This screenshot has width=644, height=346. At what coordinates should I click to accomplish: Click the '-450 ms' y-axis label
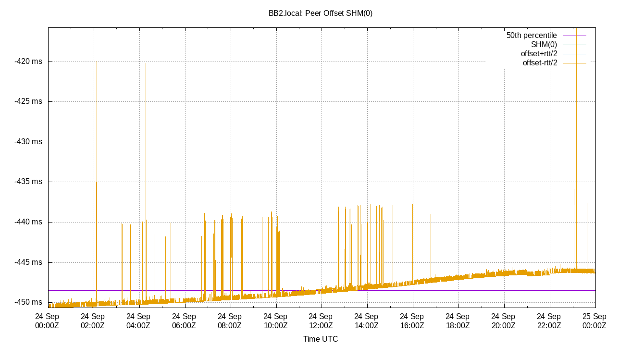(x=28, y=302)
